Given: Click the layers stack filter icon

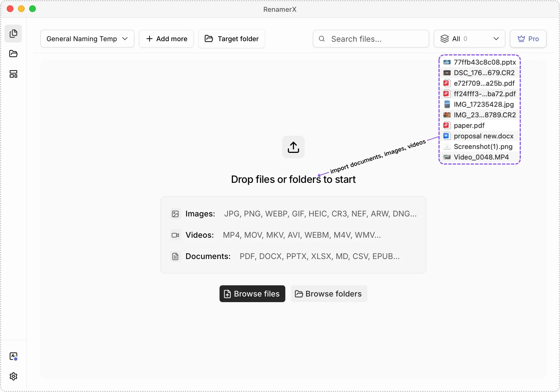Looking at the screenshot, I should coord(445,39).
